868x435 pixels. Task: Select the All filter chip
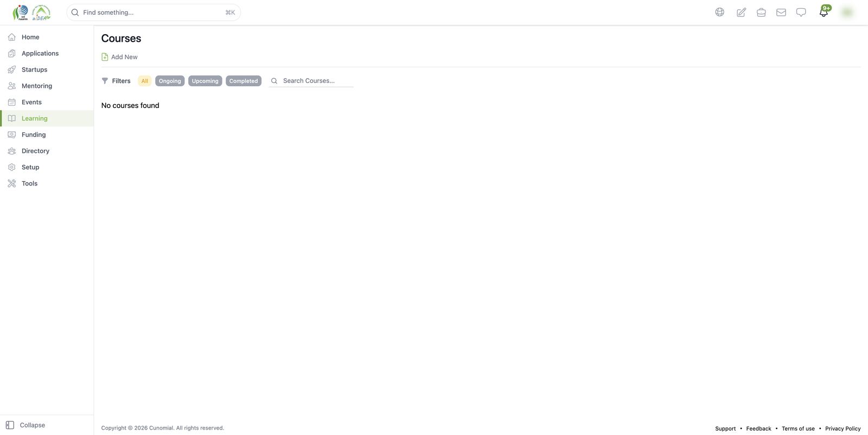(144, 81)
